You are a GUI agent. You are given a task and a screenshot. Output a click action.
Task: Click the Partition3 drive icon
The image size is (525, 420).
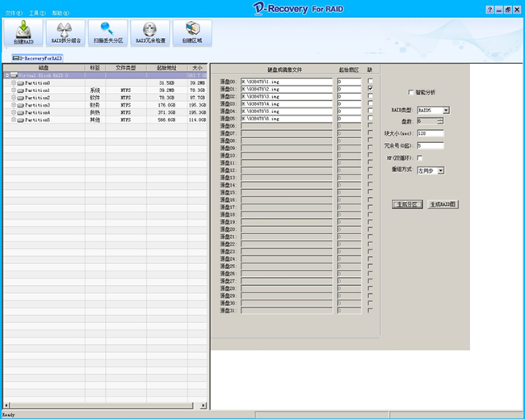coord(20,105)
